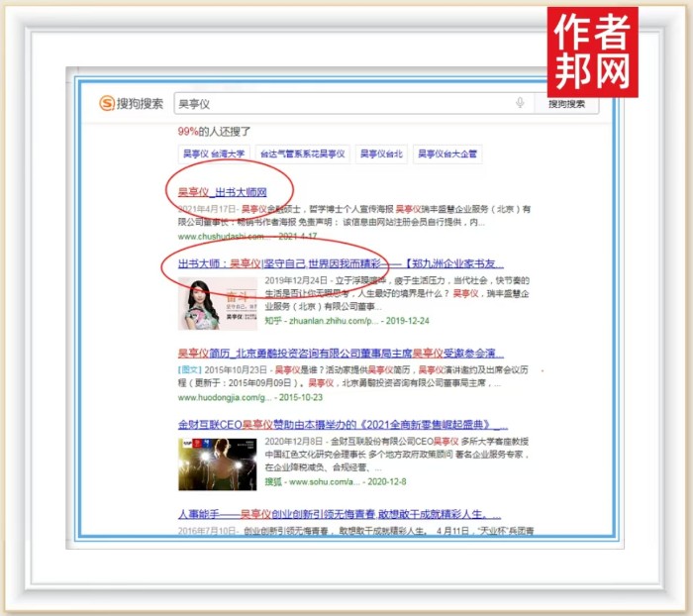Click the www.huodongjia.com source URL
Viewport: 693px width, 616px height.
click(x=223, y=397)
